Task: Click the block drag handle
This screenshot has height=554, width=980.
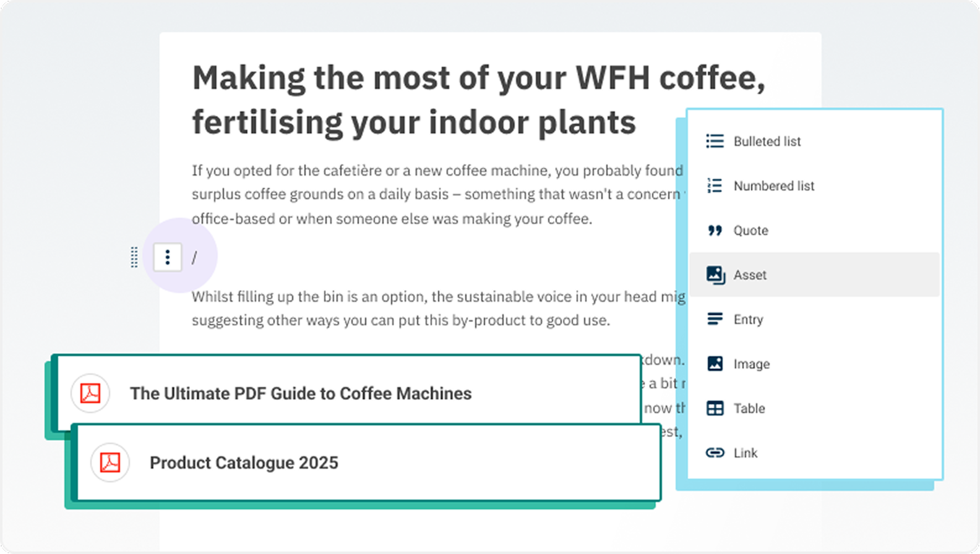Action: point(134,257)
